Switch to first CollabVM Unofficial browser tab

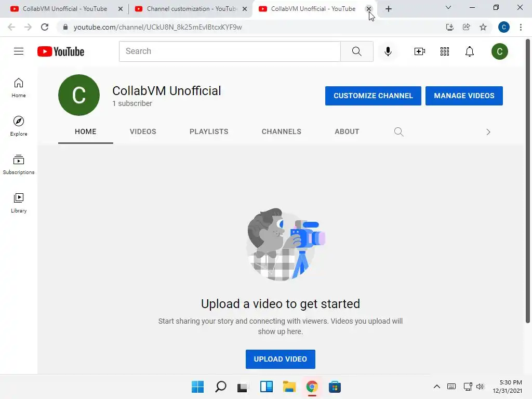click(64, 9)
